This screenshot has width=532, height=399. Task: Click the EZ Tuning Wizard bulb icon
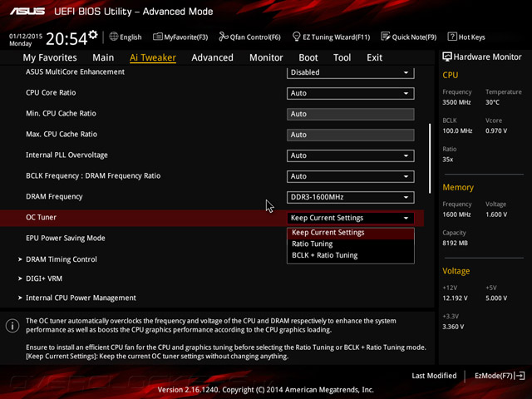pyautogui.click(x=296, y=37)
